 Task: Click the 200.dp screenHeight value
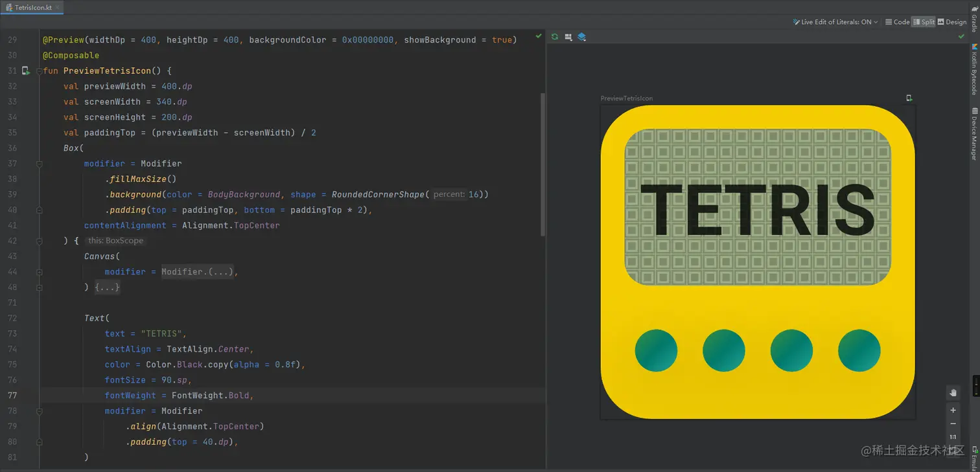point(177,117)
